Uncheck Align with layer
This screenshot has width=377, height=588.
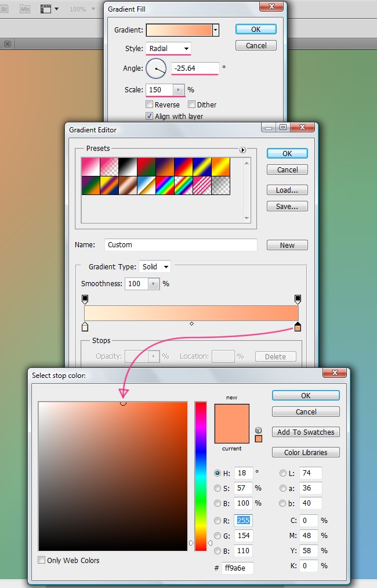149,116
